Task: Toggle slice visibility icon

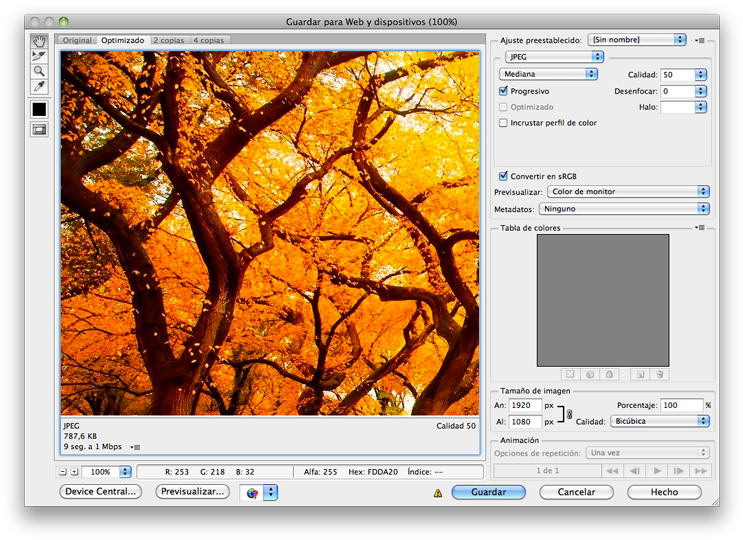Action: (x=39, y=129)
